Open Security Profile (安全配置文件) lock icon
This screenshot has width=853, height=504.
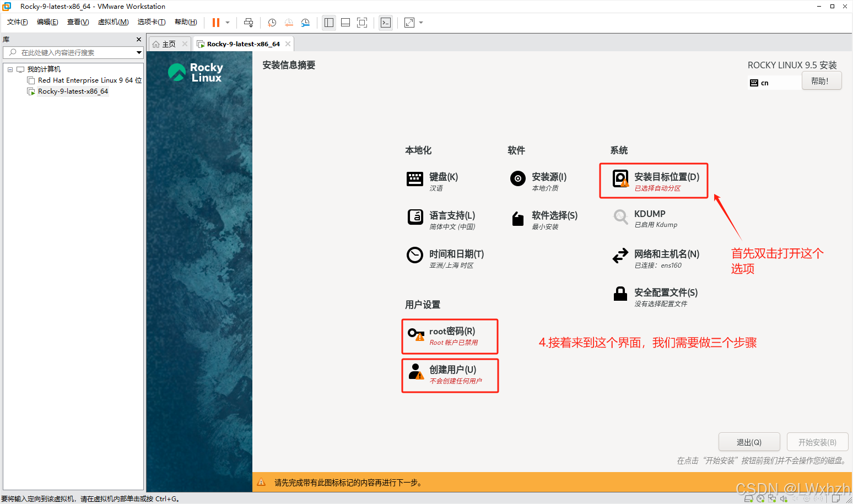pos(620,294)
